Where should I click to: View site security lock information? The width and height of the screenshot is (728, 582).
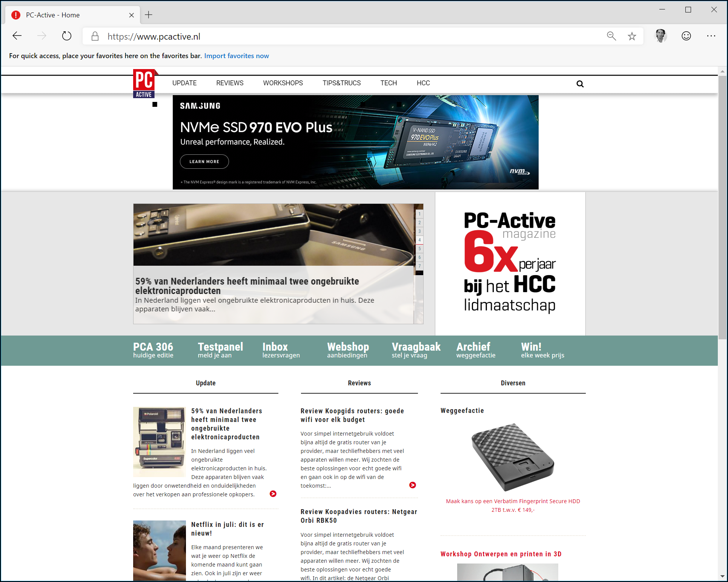pyautogui.click(x=95, y=36)
